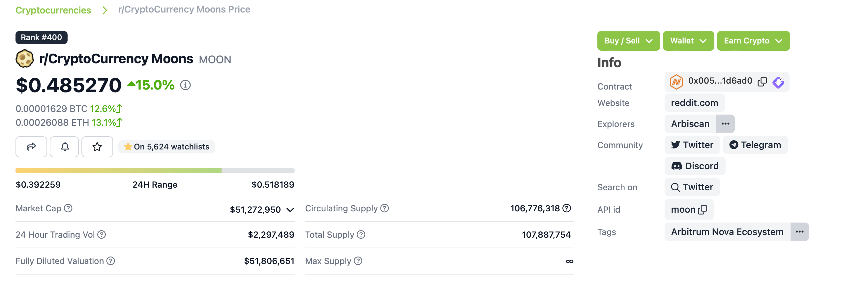Click the Market Cap help question icon
This screenshot has height=292, width=868.
click(x=68, y=208)
